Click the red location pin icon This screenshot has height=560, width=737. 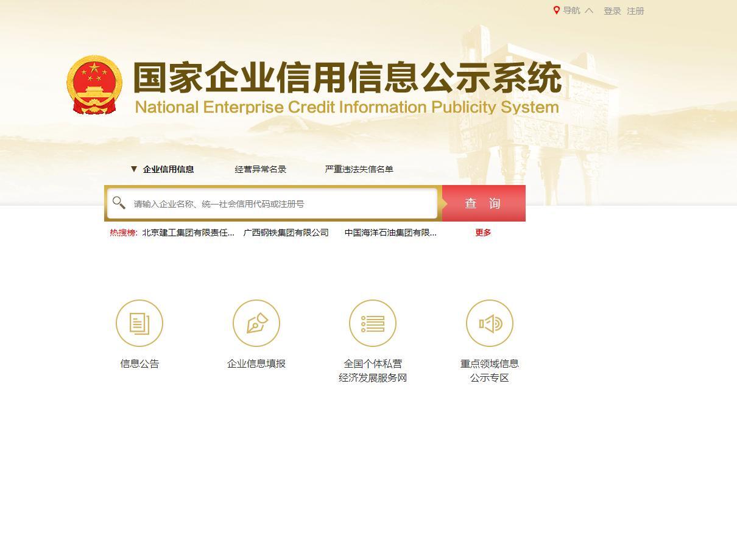(556, 10)
